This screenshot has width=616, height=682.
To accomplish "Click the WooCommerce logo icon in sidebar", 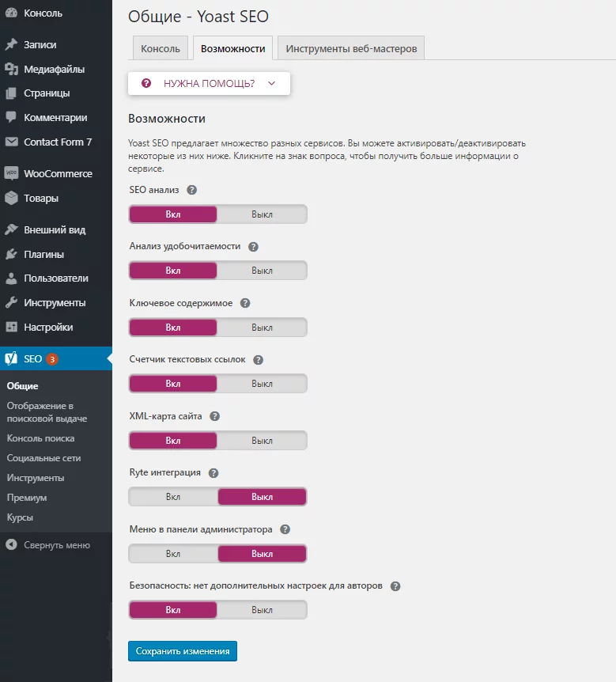I will 11,173.
